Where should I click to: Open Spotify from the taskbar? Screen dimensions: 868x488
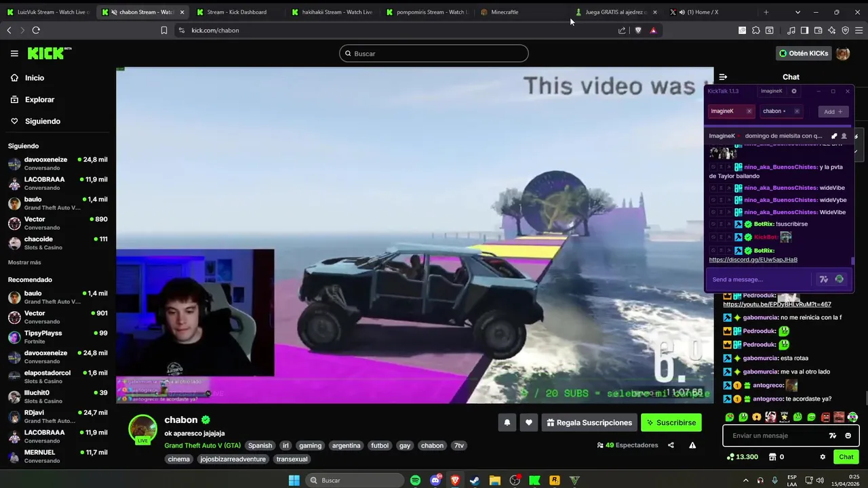click(415, 480)
